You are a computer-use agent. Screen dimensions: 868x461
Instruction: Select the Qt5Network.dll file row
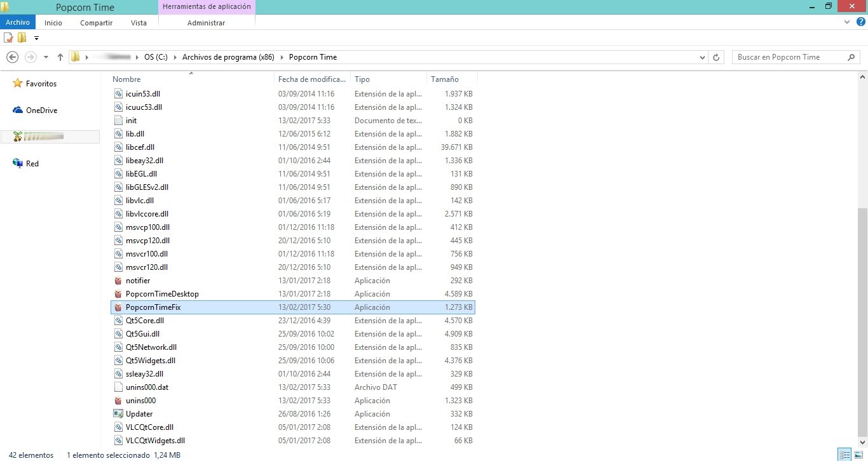click(x=292, y=347)
